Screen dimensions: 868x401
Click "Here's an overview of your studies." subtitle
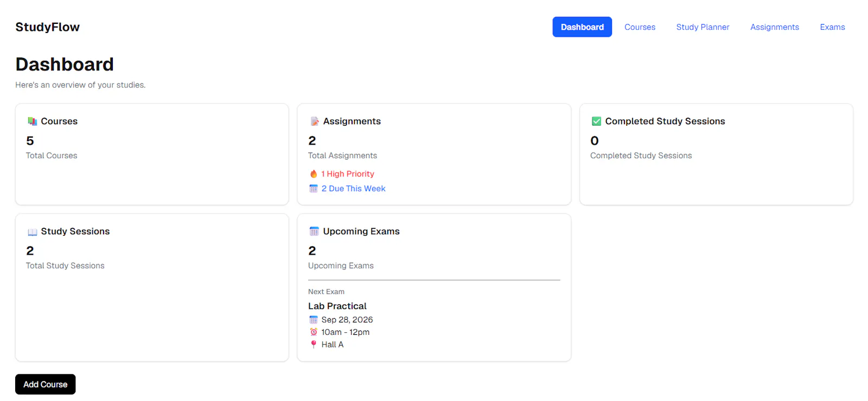pyautogui.click(x=80, y=85)
